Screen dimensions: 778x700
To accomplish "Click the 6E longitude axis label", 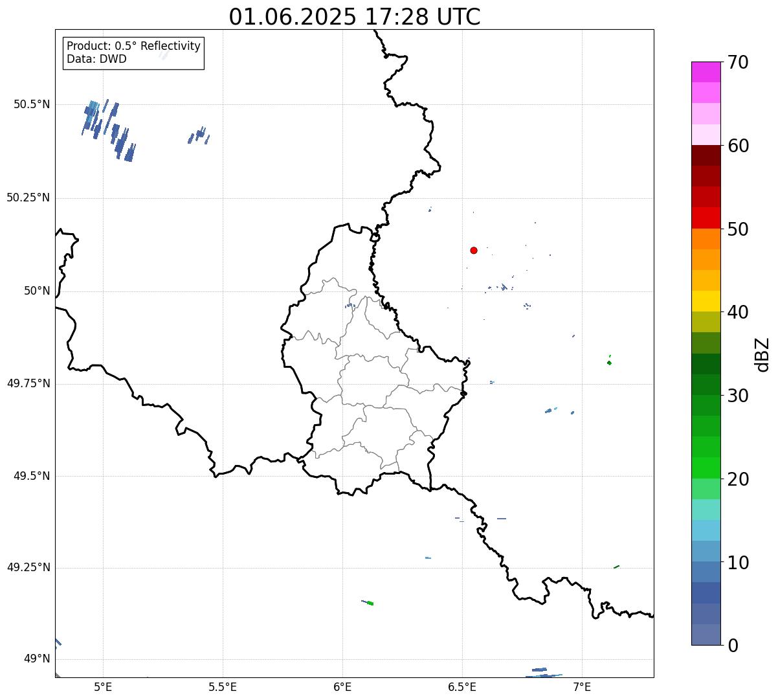I will 342,686.
